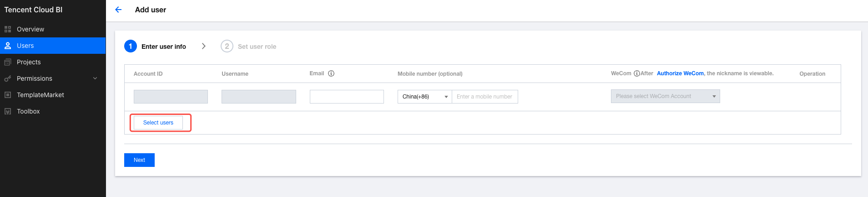Open the China(+86) country code dropdown

tap(424, 97)
